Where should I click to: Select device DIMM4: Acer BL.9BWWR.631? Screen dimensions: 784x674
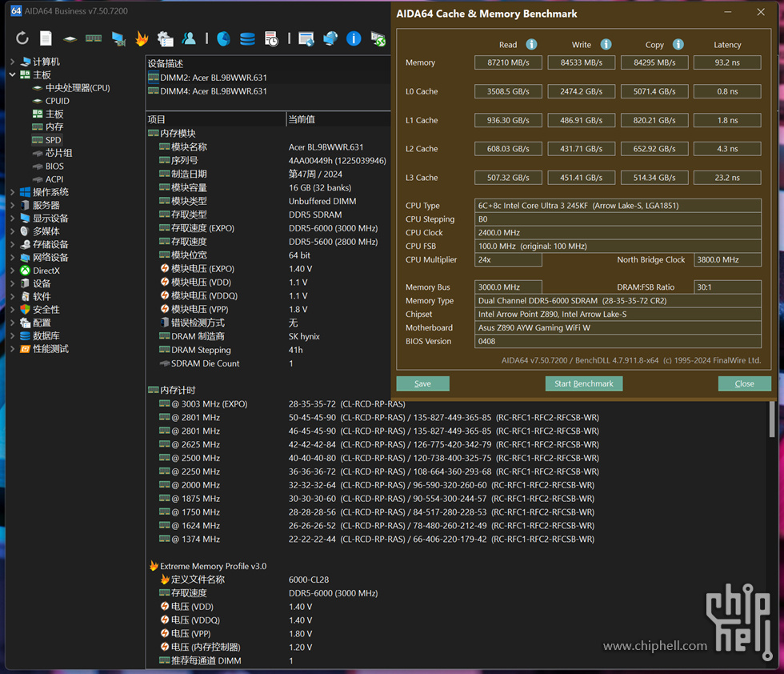[x=207, y=91]
